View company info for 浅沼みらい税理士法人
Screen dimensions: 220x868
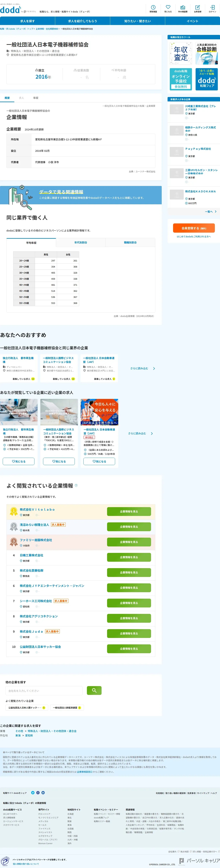click(x=129, y=527)
